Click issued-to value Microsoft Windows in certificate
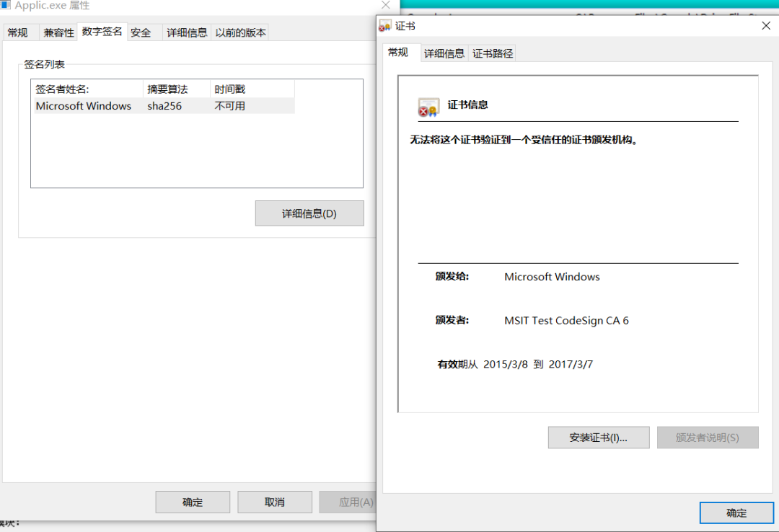This screenshot has width=779, height=532. coord(552,277)
